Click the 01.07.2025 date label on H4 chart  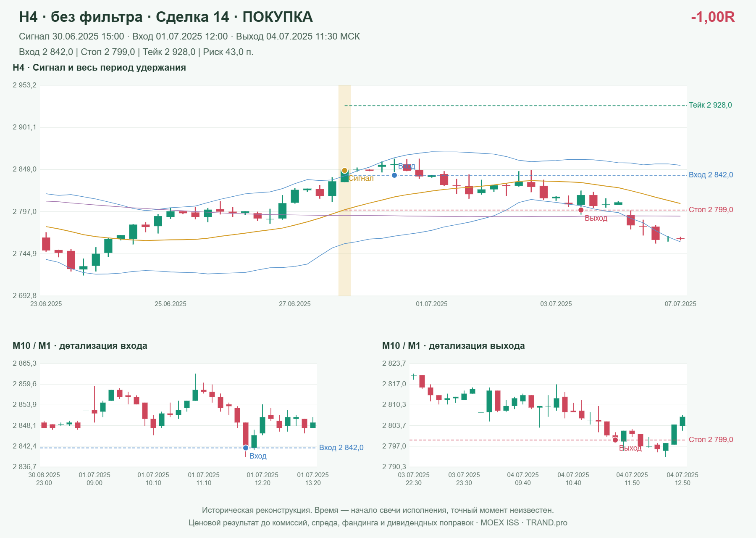point(432,304)
